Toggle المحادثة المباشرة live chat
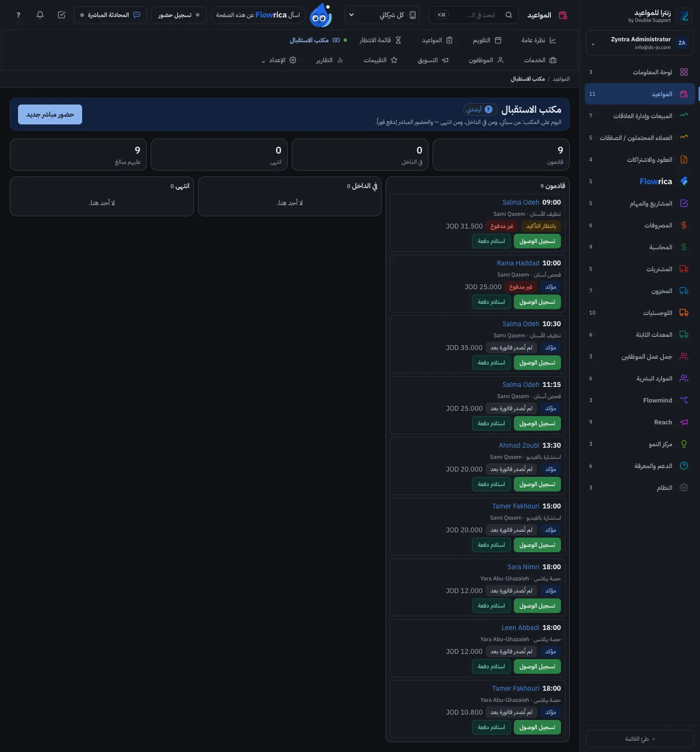700x752 pixels. (x=110, y=15)
